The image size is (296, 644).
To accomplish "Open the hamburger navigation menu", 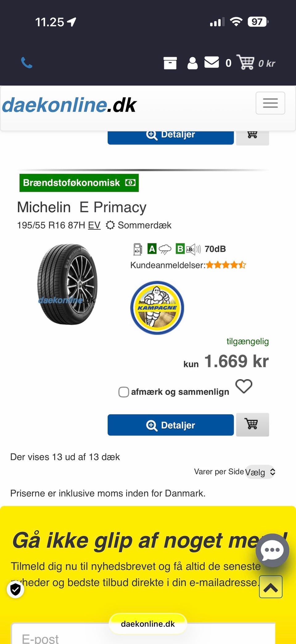I will coord(270,103).
